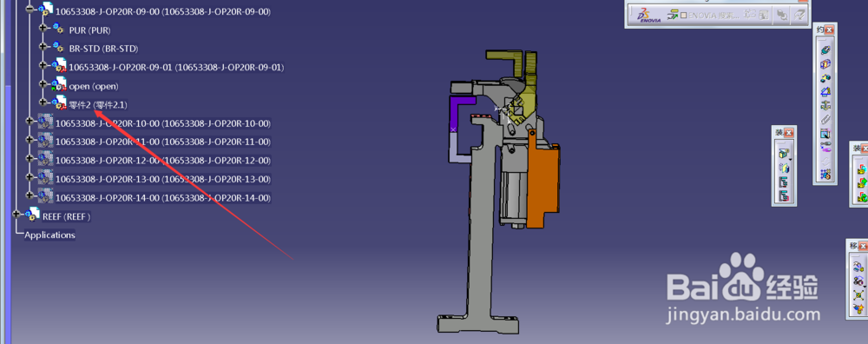This screenshot has height=344, width=868.
Task: Select the Coincidence Constraint tool
Action: tap(825, 50)
